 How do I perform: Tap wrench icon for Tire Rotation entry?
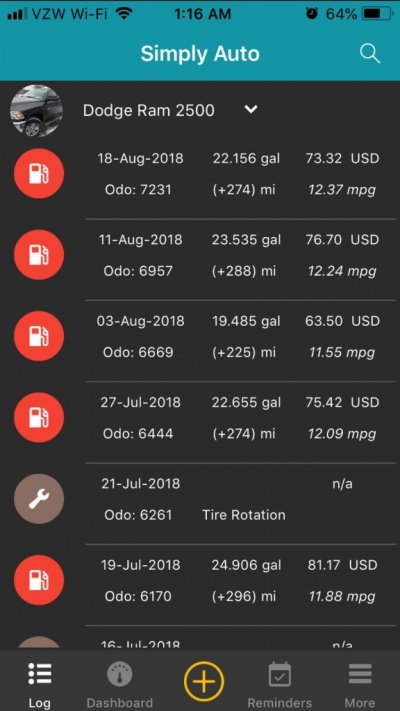click(x=39, y=499)
